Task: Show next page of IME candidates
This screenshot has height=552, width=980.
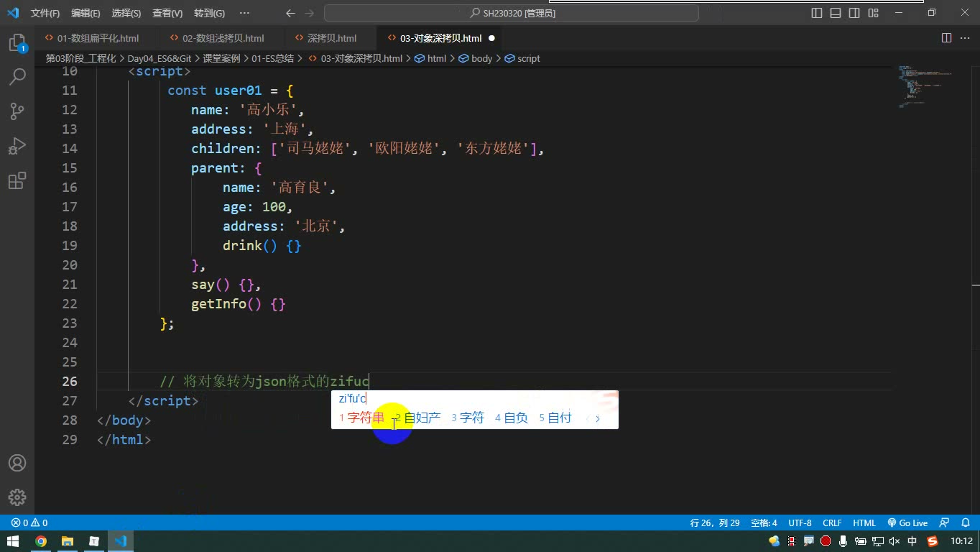Action: 597,418
